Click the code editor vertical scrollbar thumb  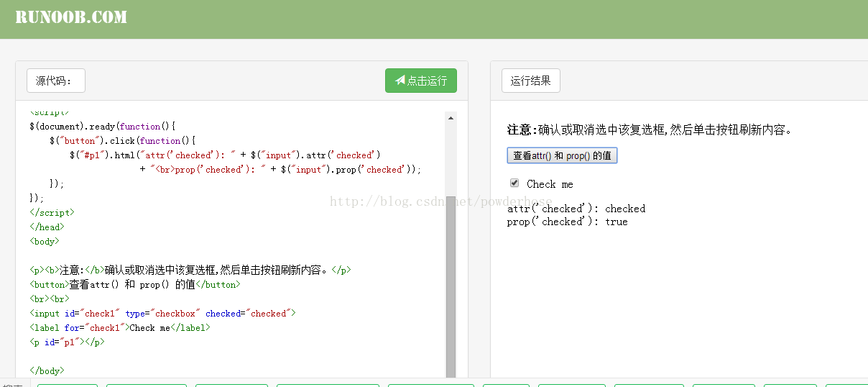tap(451, 288)
